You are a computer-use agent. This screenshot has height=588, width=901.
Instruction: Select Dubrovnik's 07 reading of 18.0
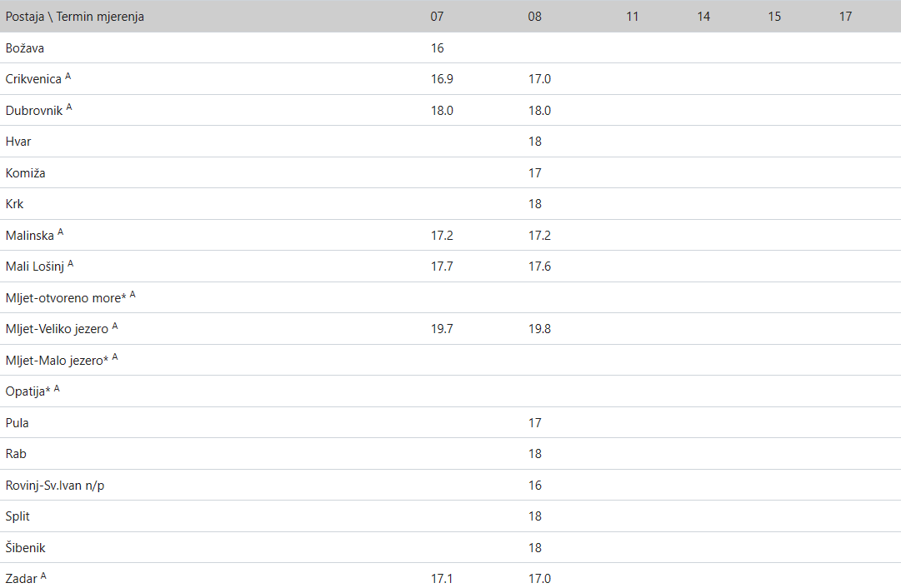[442, 111]
